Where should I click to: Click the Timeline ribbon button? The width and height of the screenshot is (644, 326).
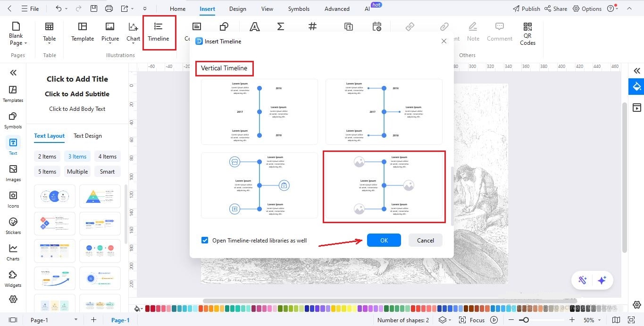(159, 32)
